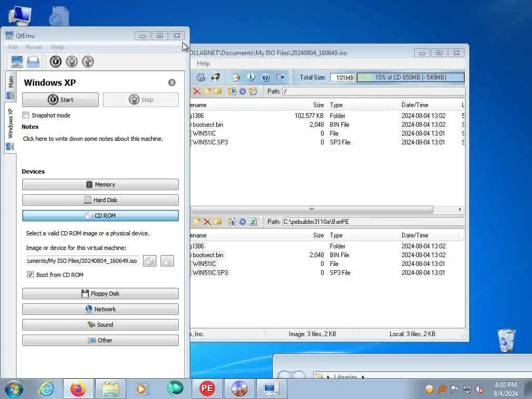Select bootsect.bin in the image pane
532x399 pixels.
(x=208, y=125)
